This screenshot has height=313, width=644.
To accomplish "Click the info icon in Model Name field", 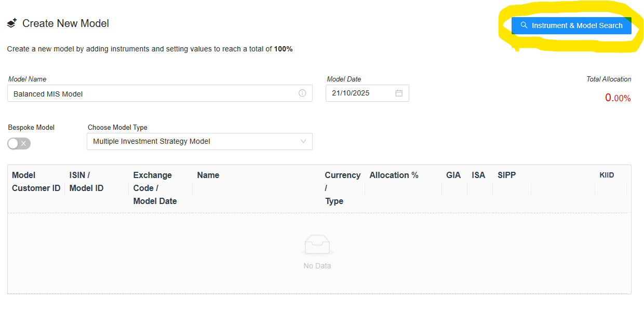I will (x=302, y=93).
